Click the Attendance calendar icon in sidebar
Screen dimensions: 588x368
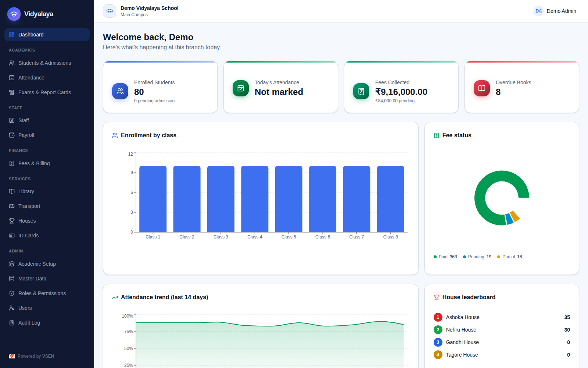click(x=12, y=78)
